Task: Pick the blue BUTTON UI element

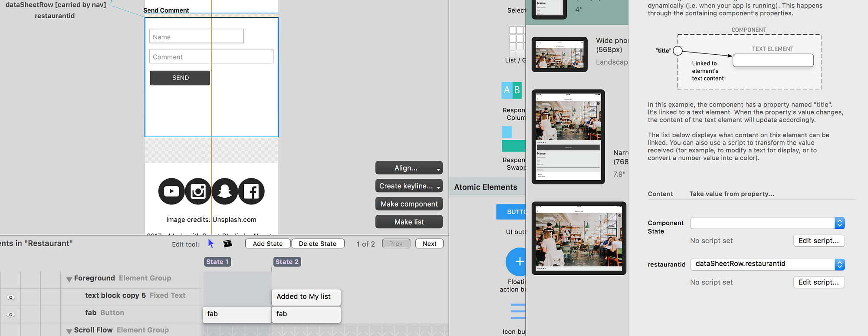Action: coord(511,212)
